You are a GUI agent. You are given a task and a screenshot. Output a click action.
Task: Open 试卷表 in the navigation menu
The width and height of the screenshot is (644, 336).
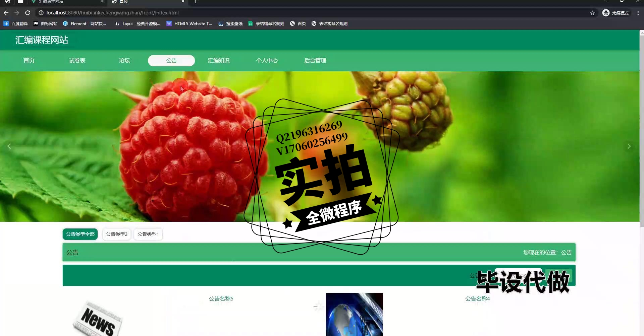coord(77,60)
